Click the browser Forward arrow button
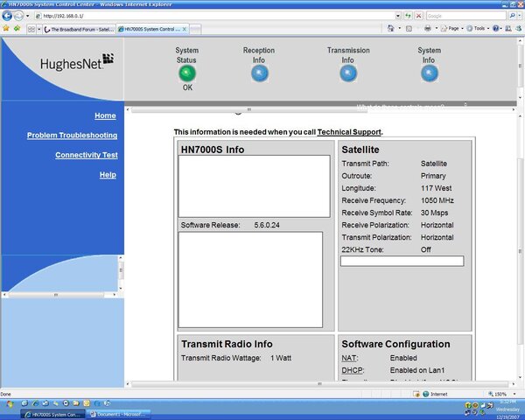This screenshot has height=420, width=525. [x=18, y=16]
